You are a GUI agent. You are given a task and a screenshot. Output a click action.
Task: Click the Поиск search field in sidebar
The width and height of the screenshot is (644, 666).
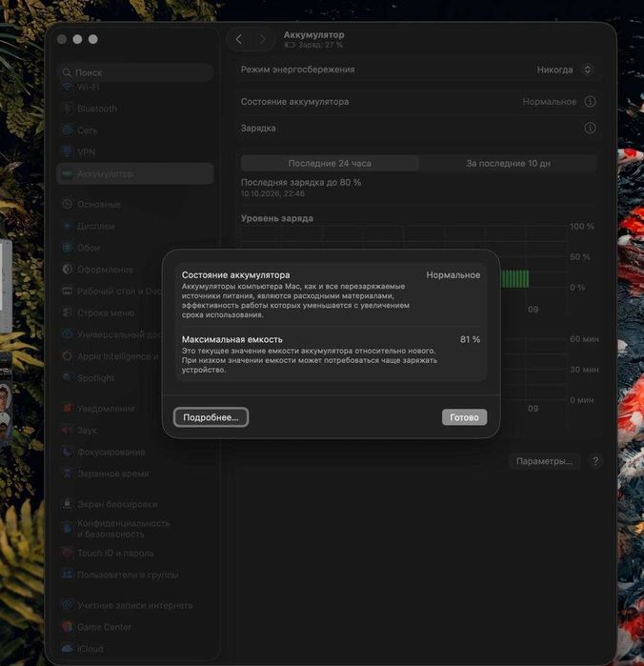click(135, 72)
